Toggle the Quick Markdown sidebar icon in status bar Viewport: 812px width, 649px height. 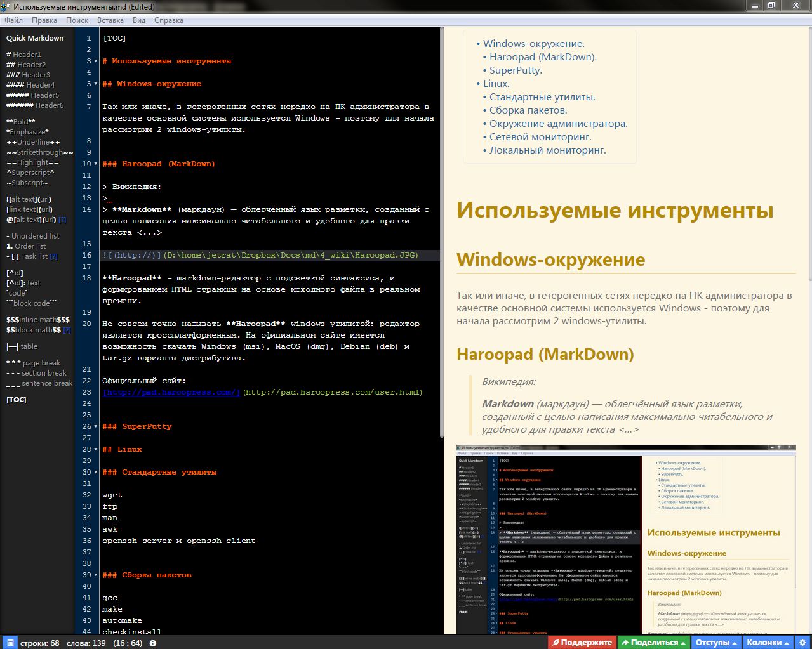[x=10, y=643]
